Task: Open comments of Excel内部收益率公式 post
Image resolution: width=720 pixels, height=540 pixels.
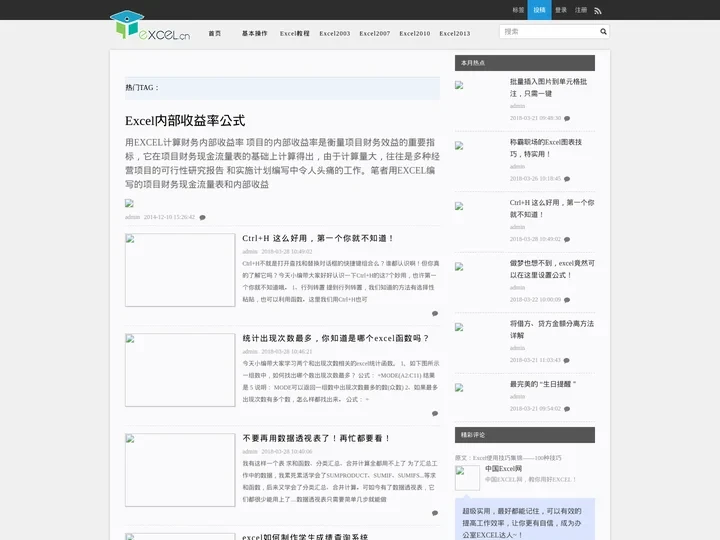Action: (202, 217)
